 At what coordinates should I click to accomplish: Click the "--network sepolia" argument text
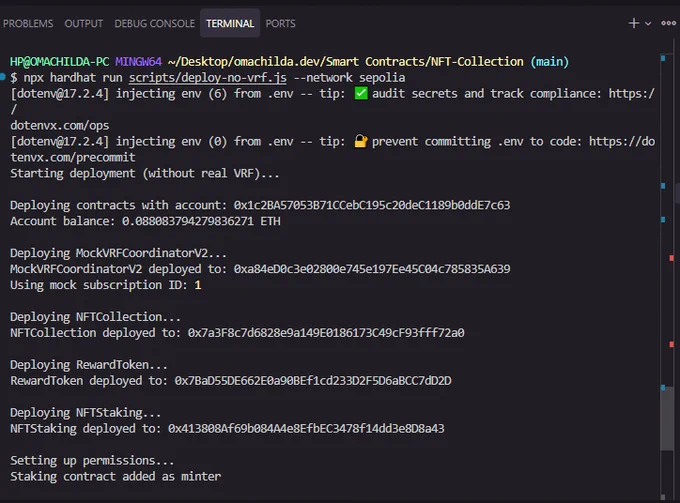tap(349, 78)
